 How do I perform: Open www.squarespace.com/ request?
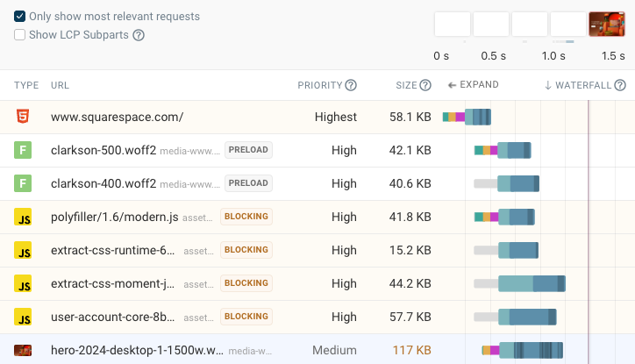click(117, 117)
